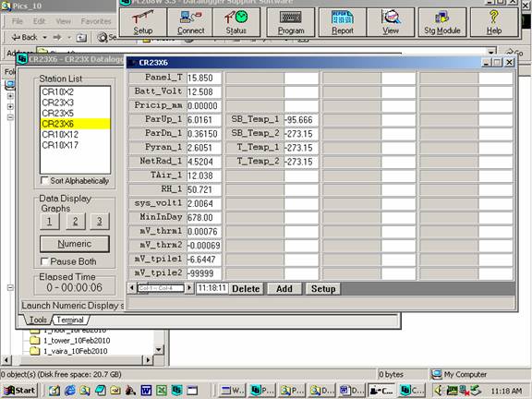Viewport: 532px width, 399px height.
Task: Click the SB_Temp_1 value -95.666
Action: tap(301, 120)
